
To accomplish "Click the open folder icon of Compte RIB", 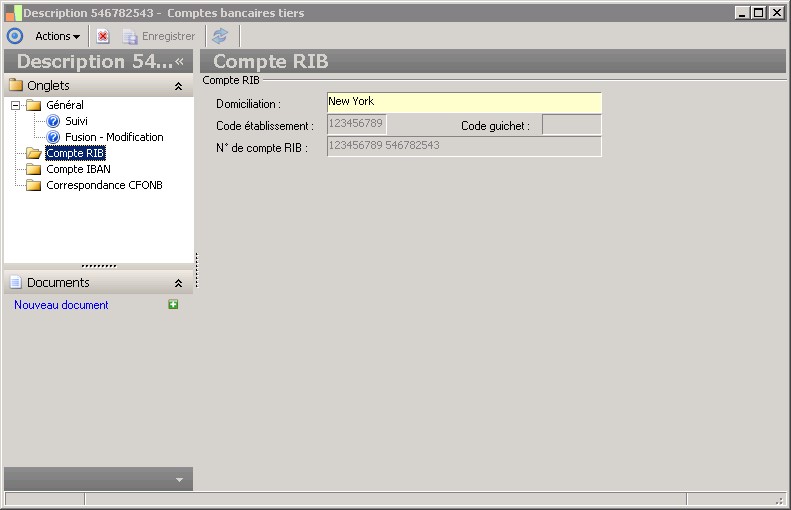I will click(34, 153).
